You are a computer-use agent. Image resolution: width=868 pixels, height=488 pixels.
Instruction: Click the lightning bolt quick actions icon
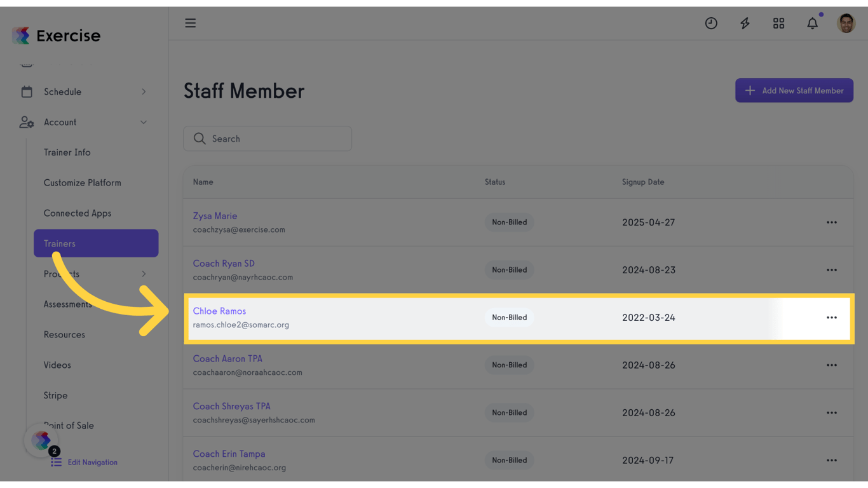click(745, 24)
